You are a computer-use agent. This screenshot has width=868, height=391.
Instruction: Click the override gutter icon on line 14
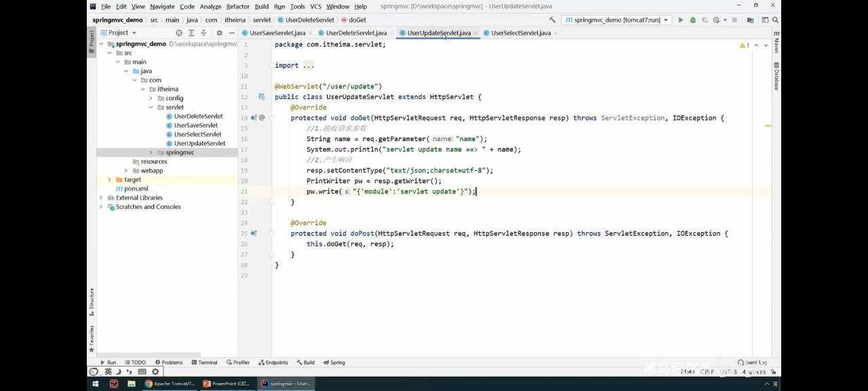pos(254,117)
